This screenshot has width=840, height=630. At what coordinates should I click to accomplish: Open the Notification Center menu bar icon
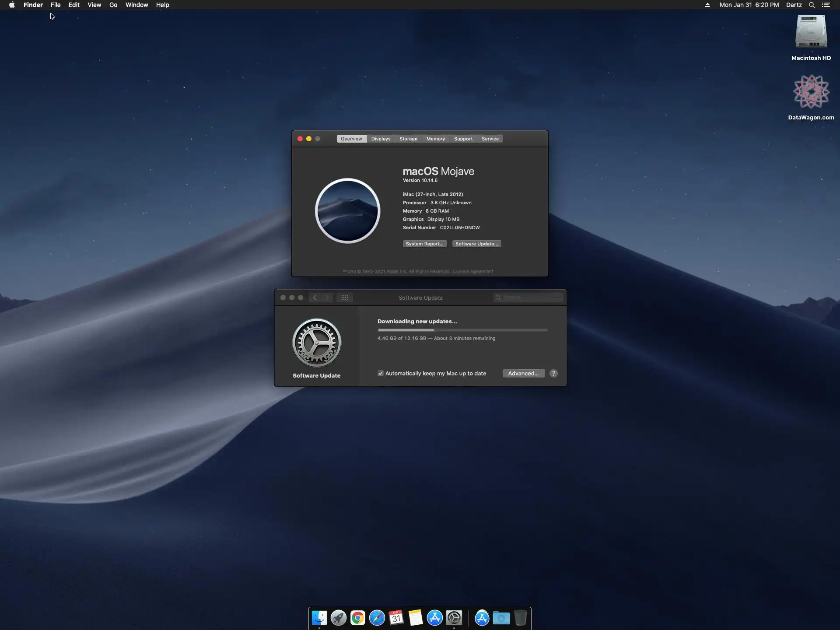pos(826,5)
